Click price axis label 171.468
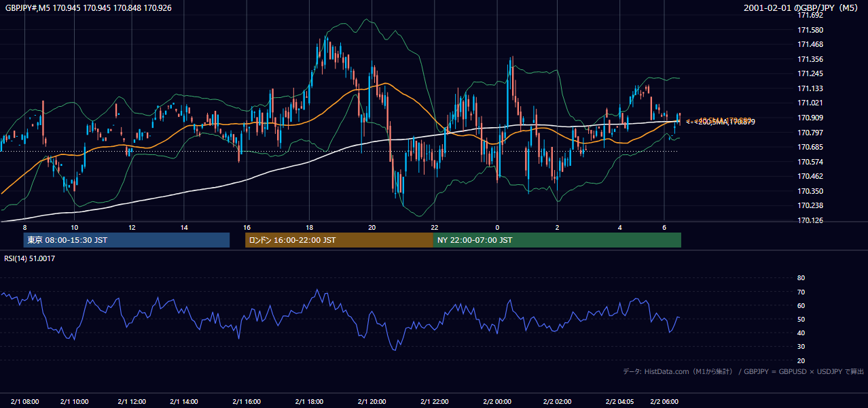Viewport: 868px width, 408px height. 810,45
